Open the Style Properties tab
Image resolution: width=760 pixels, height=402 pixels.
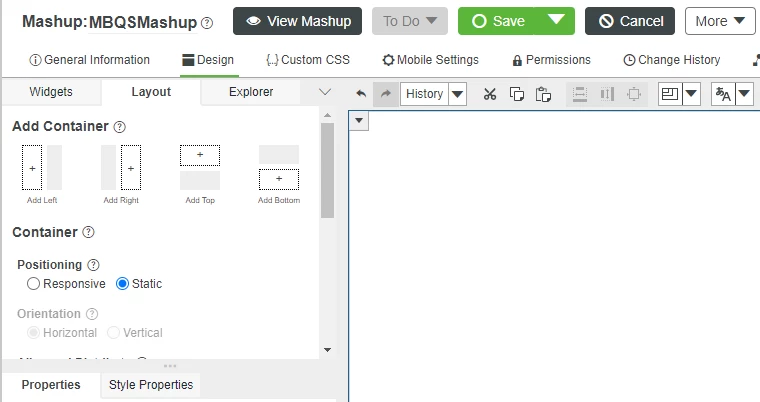pyautogui.click(x=151, y=385)
